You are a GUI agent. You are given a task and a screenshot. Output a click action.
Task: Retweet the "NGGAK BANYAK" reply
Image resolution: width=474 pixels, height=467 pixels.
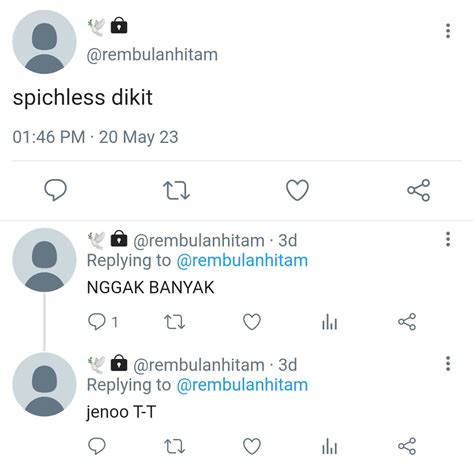(174, 322)
